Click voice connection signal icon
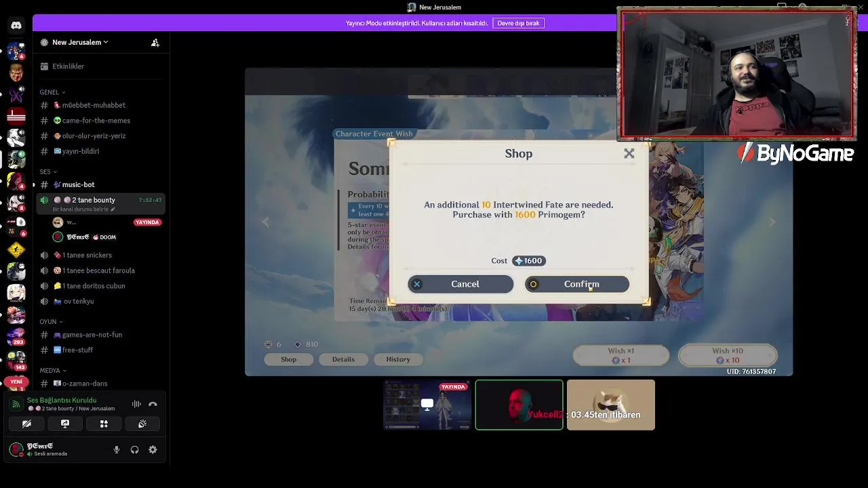Viewport: 868px width, 488px height. (16, 404)
